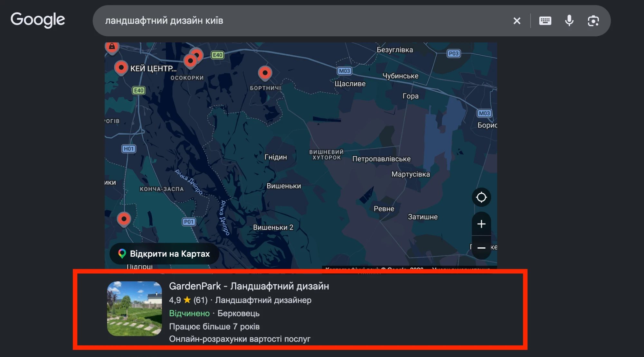Click Онлайн-розрахунки вартості послуг text
644x357 pixels.
click(240, 339)
